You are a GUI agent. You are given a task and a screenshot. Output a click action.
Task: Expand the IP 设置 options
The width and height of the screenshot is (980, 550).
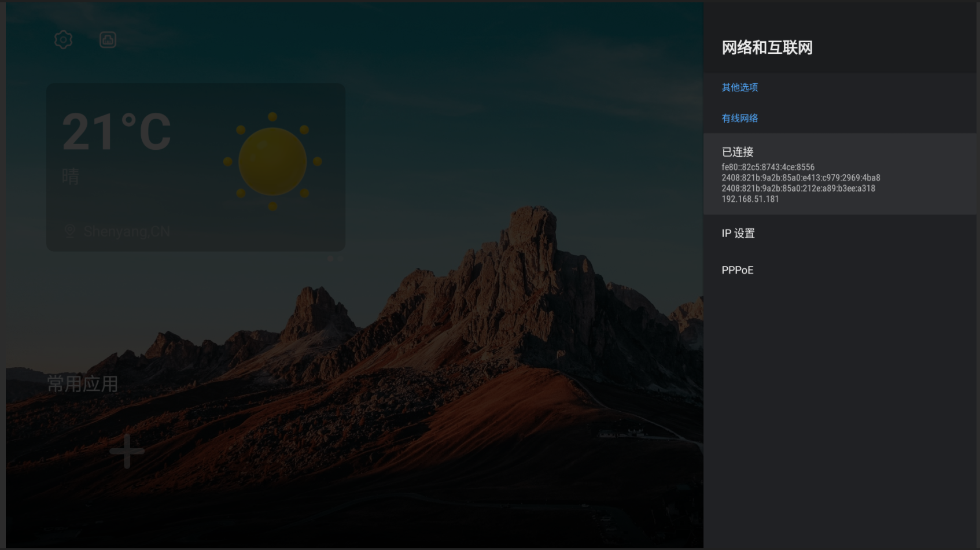(x=738, y=233)
